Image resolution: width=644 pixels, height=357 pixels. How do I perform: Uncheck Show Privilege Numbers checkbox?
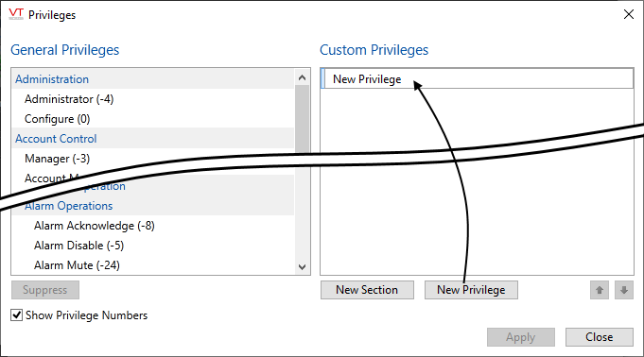[x=16, y=315]
